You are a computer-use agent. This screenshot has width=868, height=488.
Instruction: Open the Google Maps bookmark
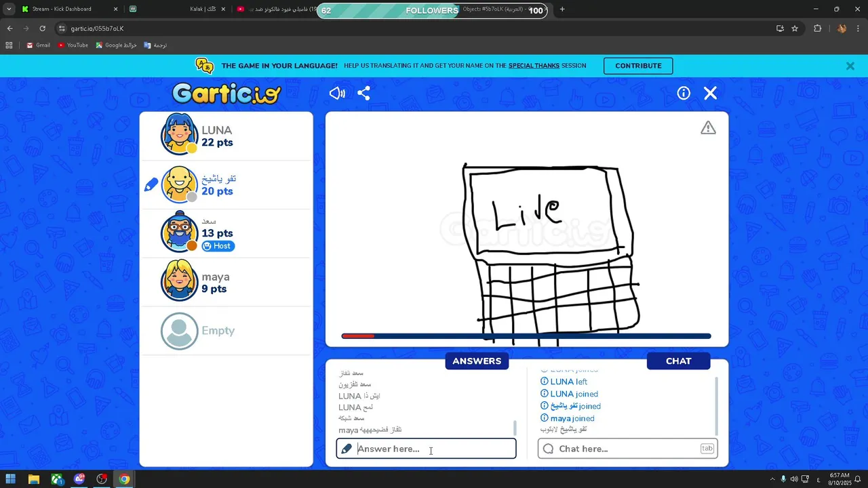[116, 45]
